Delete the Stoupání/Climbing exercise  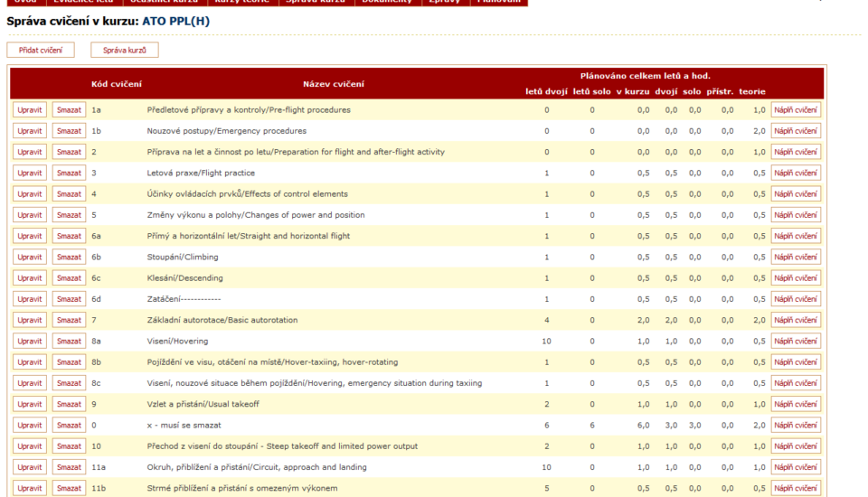coord(69,257)
